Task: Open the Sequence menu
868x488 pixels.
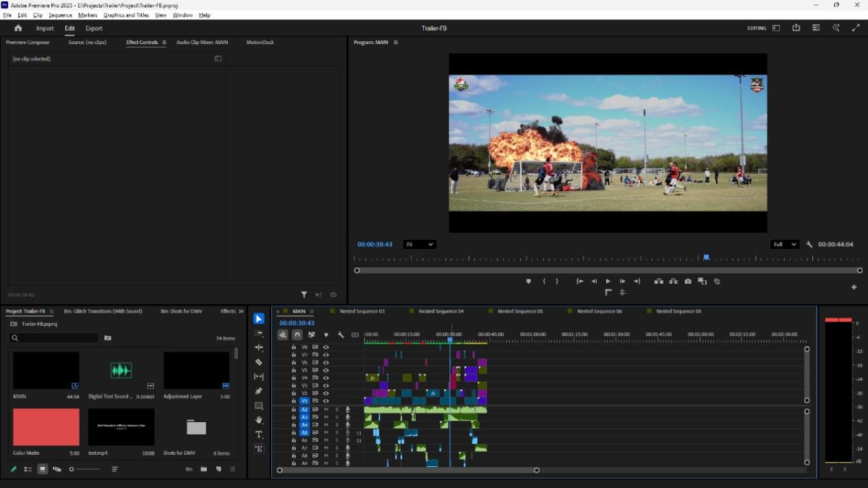Action: [x=60, y=15]
